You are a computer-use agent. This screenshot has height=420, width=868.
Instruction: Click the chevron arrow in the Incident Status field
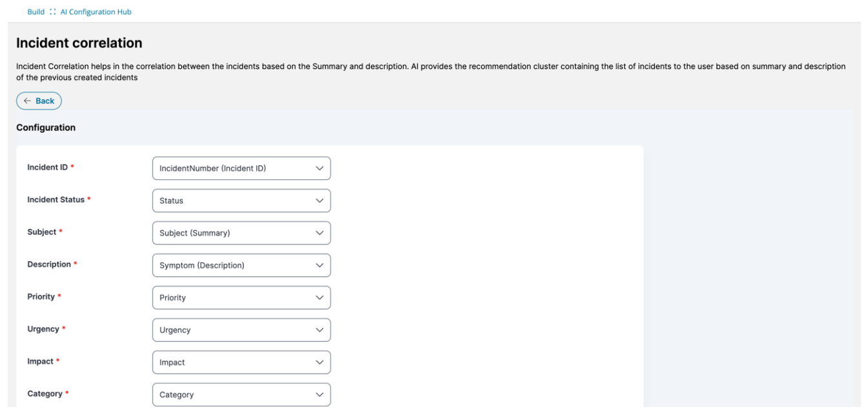pos(319,201)
